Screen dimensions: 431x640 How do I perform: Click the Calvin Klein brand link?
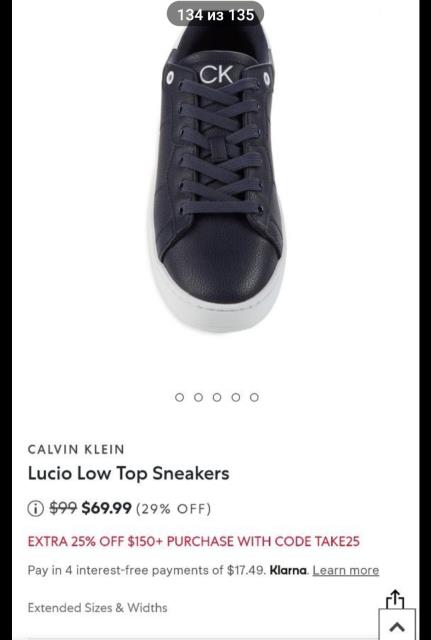point(76,449)
